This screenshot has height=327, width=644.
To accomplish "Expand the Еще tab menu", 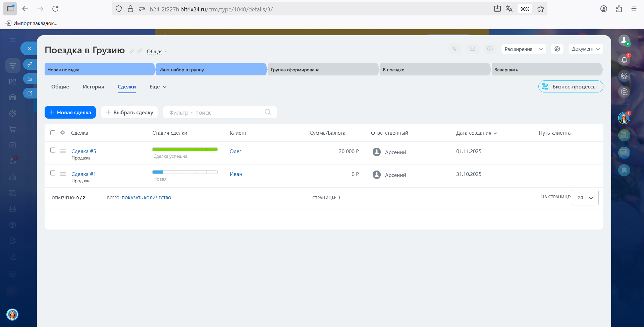I will 158,87.
